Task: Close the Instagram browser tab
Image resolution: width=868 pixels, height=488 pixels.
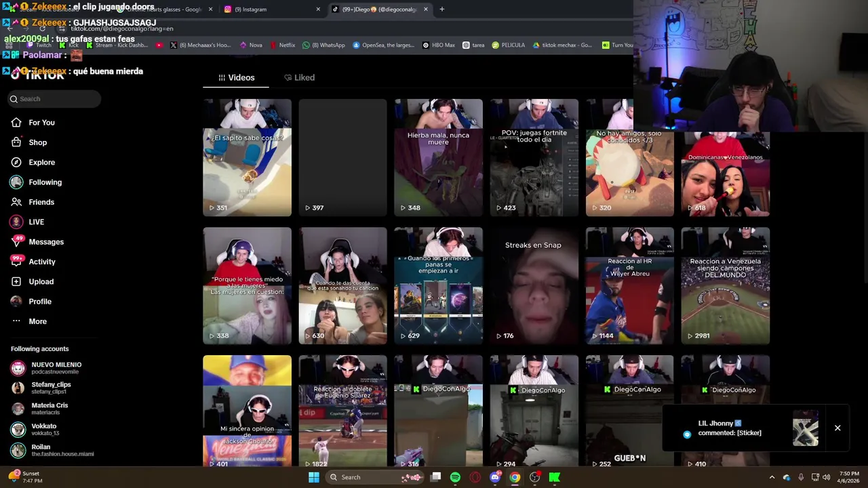Action: coord(318,9)
